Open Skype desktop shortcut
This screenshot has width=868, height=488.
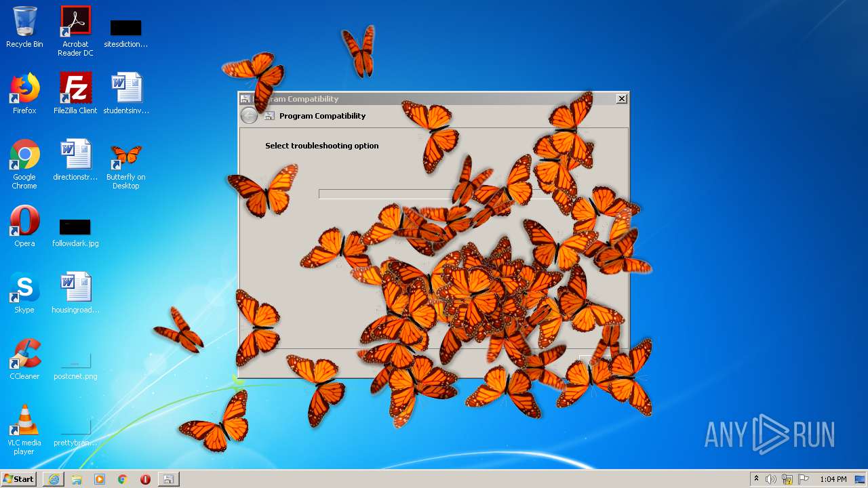click(24, 293)
